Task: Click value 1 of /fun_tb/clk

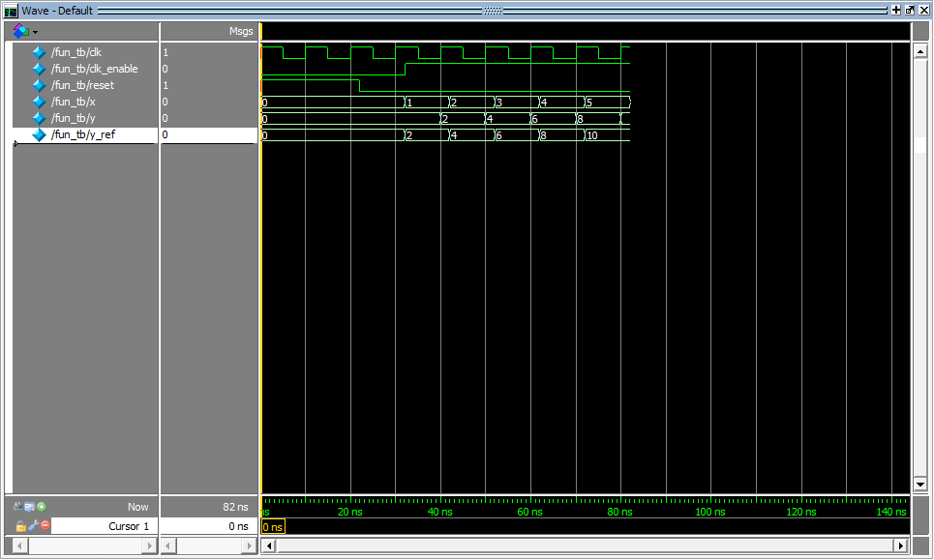Action: click(x=166, y=52)
